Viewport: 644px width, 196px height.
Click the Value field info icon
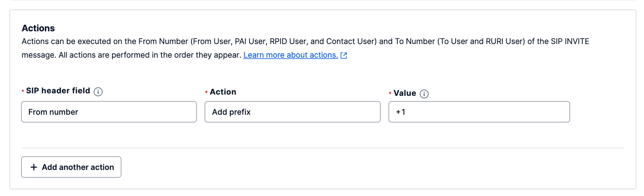tap(424, 94)
